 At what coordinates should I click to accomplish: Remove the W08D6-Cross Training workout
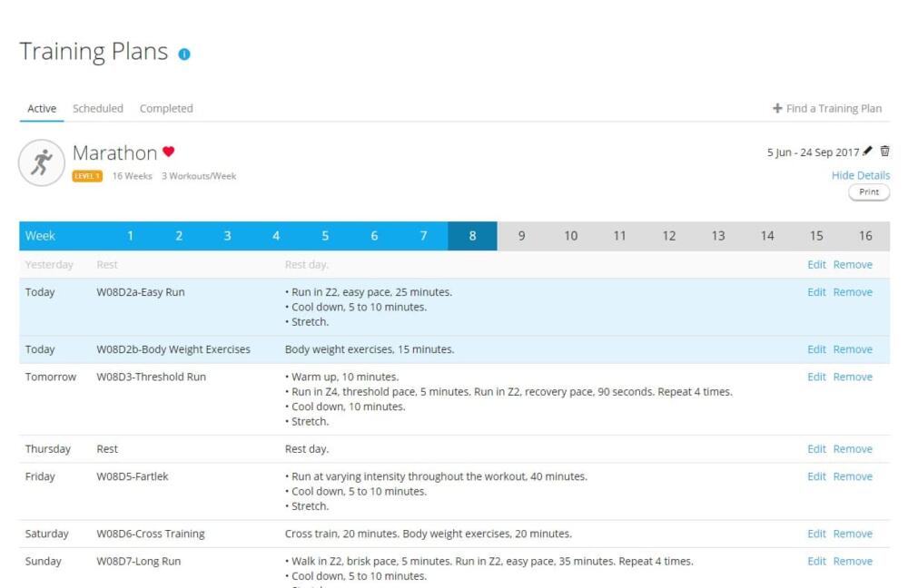pos(853,534)
